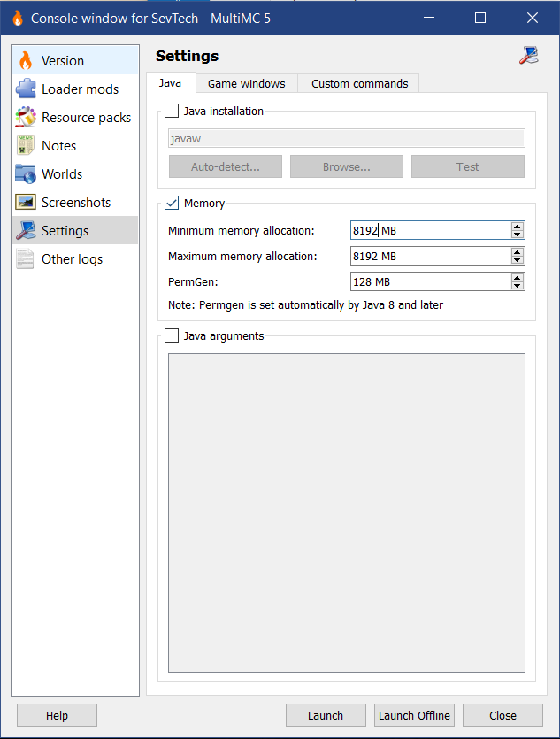Click the Close button at bottom right

pyautogui.click(x=502, y=715)
